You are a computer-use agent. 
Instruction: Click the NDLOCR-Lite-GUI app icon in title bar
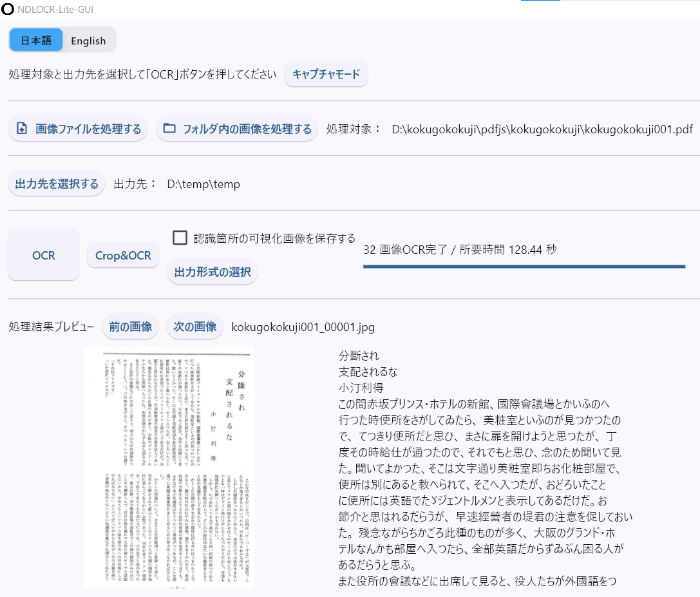[x=8, y=8]
